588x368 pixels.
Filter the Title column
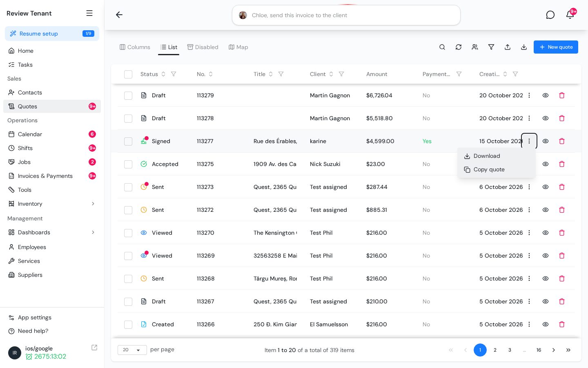point(281,74)
